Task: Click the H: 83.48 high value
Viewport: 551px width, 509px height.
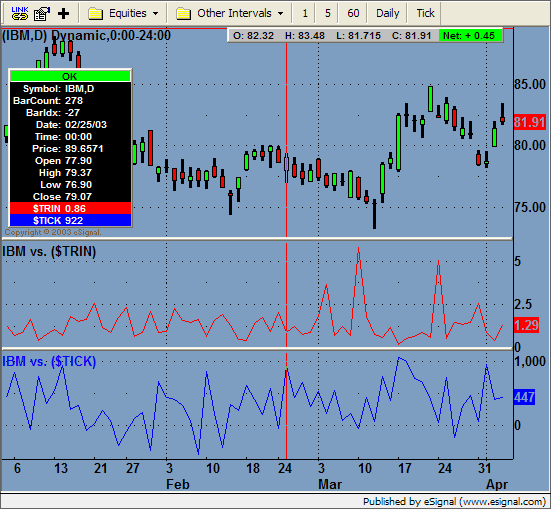Action: point(305,36)
